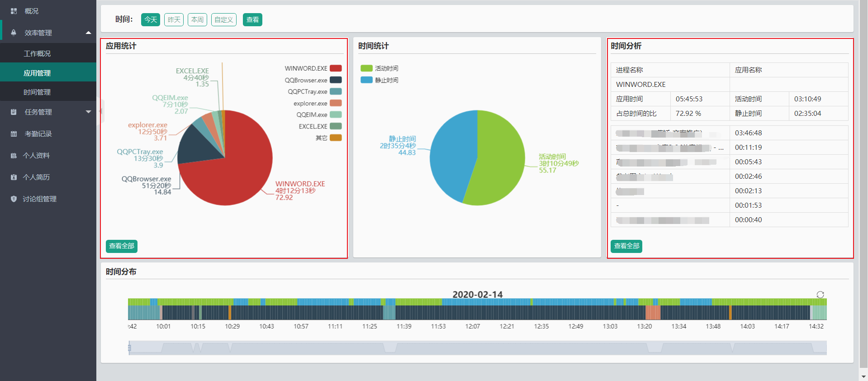
Task: Click the 考勤记录 calendar icon
Action: (x=14, y=133)
